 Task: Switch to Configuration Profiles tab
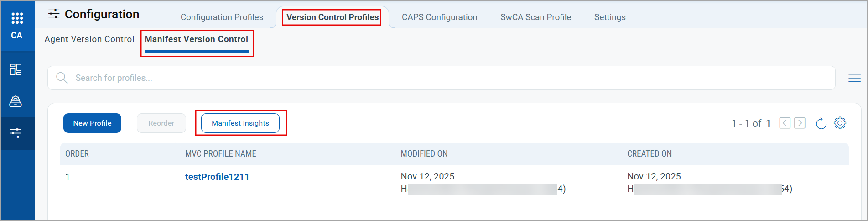[222, 17]
